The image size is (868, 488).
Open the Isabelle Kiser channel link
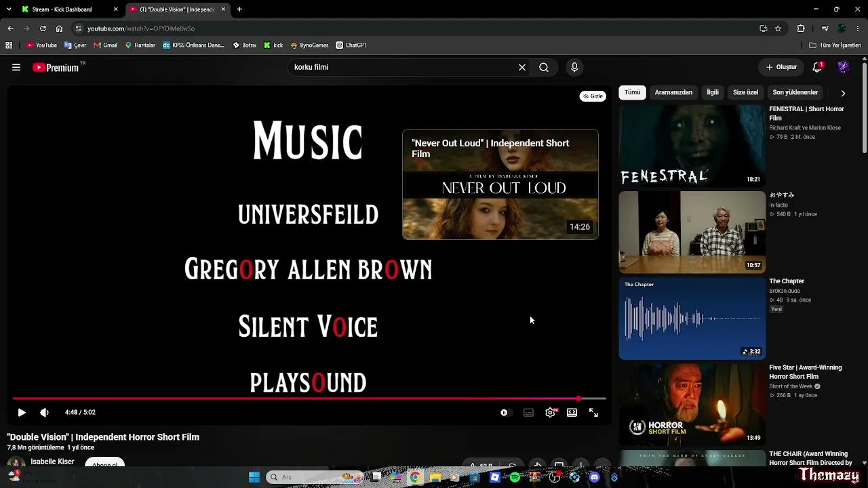52,462
